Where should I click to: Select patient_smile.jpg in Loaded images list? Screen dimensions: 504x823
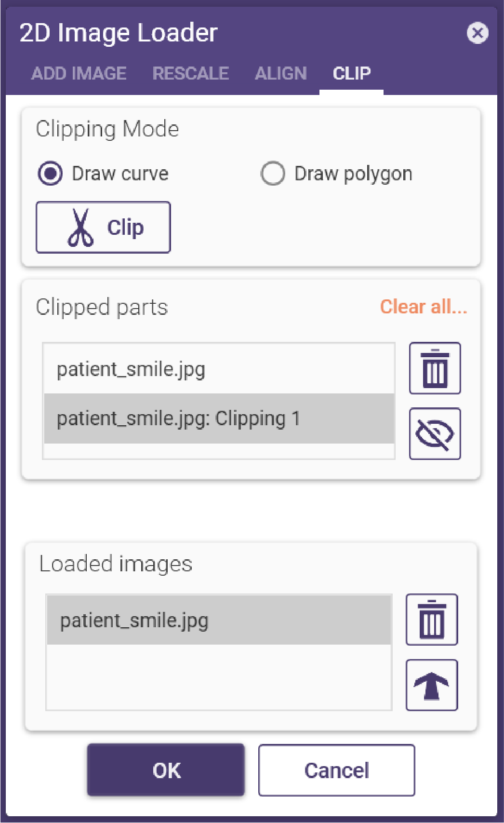219,621
